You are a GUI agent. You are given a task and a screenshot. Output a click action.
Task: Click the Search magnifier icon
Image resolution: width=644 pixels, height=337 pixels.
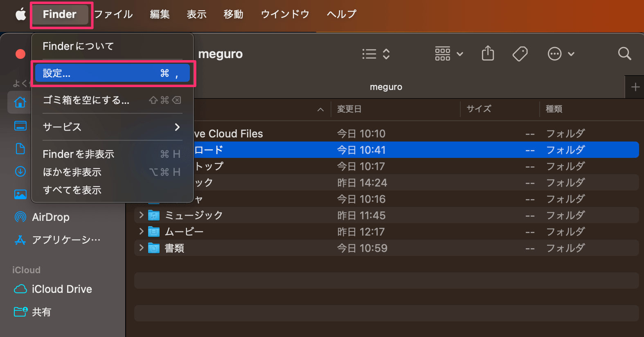[x=624, y=54]
